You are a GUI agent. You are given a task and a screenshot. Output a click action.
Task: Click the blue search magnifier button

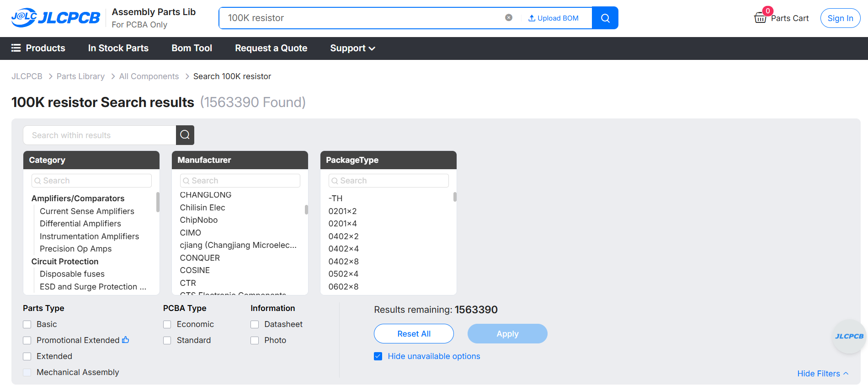coord(605,18)
